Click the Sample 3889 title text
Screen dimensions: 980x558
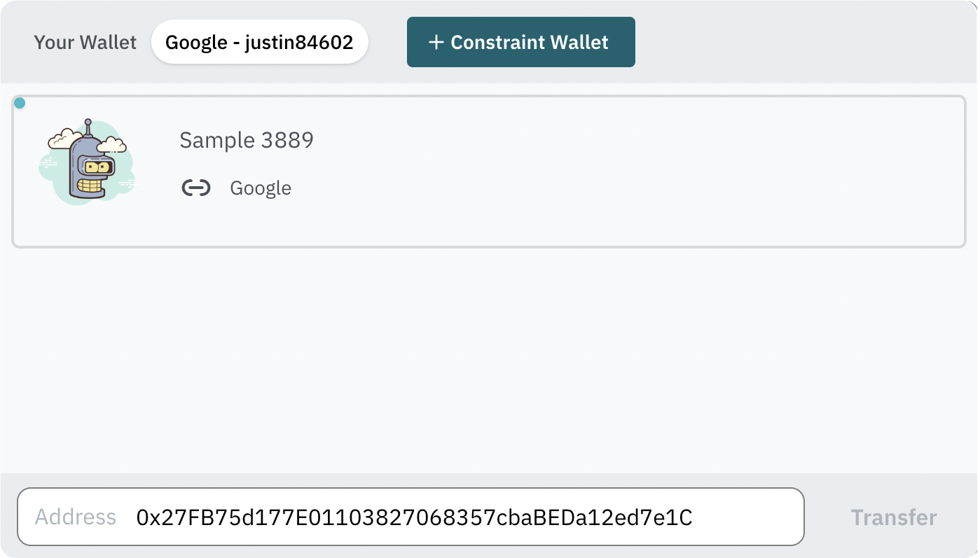click(247, 140)
